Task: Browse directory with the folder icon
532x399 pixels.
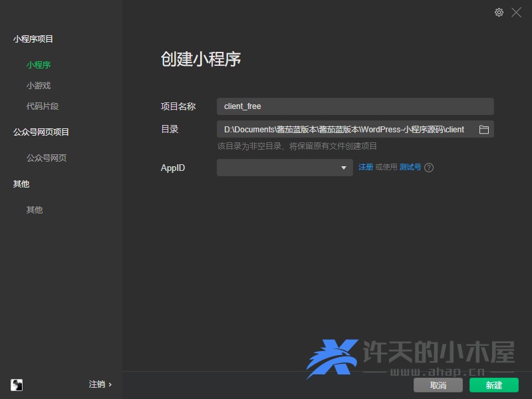Action: click(x=484, y=129)
